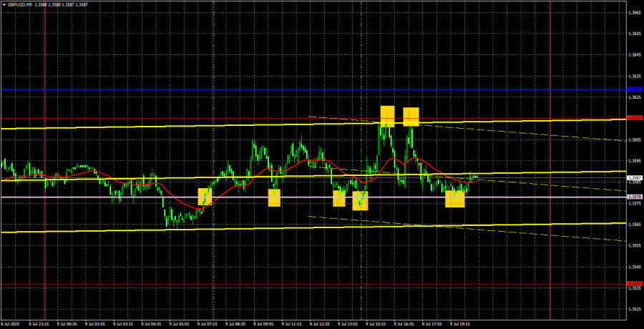The height and width of the screenshot is (329, 644).
Task: Click the upper-left yellow square at the price peak
Action: coord(387,115)
